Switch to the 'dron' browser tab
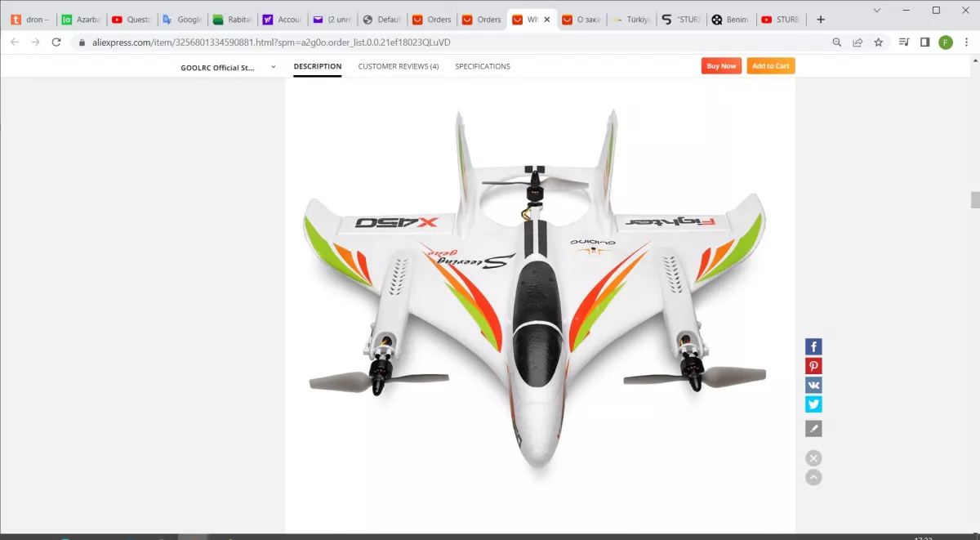Screen dimensions: 980x540 click(x=31, y=20)
